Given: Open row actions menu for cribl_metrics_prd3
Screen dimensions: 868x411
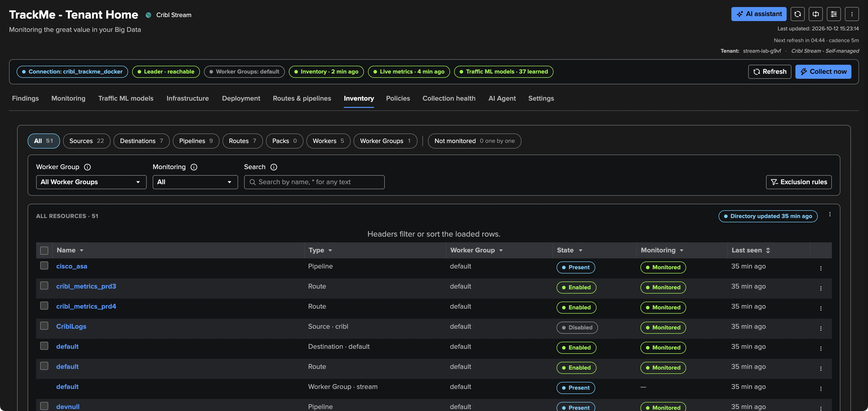Looking at the screenshot, I should pos(821,289).
